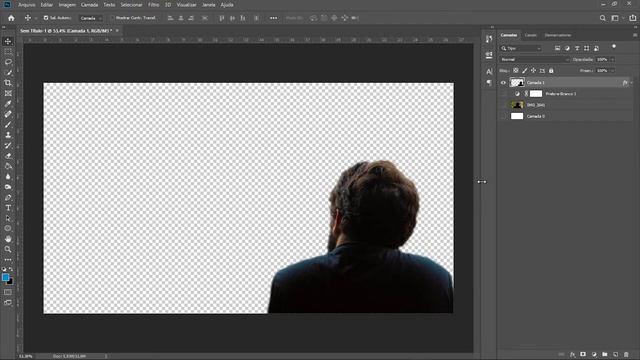Select the Crop tool
Viewport: 640px width, 360px height.
[x=8, y=83]
